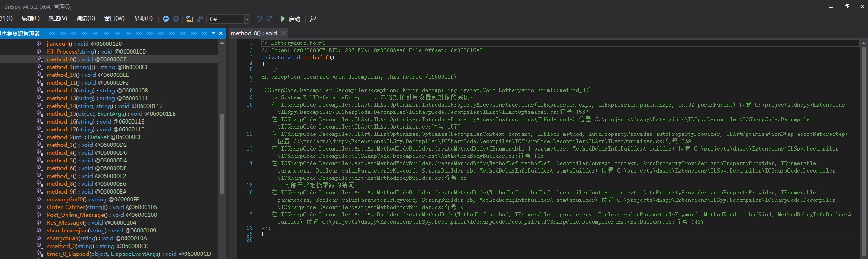Open the 调试(D) debug menu
This screenshot has width=868, height=259.
(86, 18)
